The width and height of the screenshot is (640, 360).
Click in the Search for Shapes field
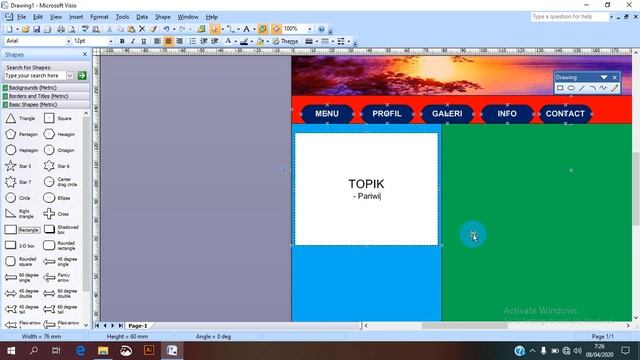(35, 76)
